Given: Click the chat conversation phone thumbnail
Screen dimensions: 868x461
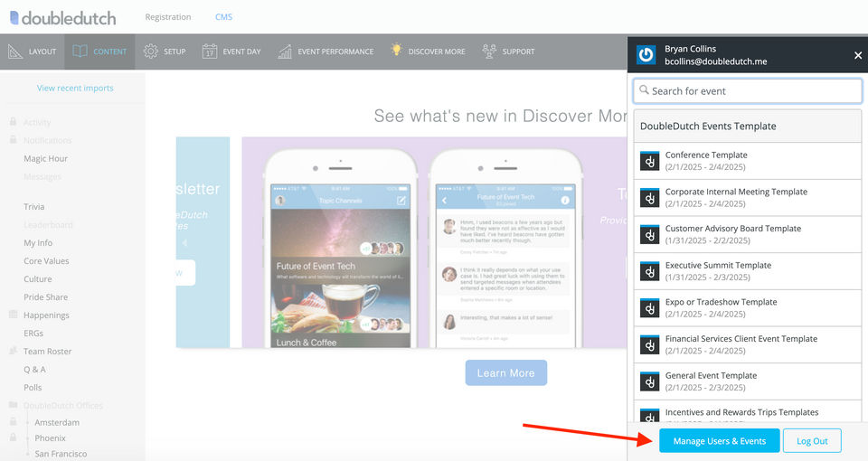Looking at the screenshot, I should tap(505, 249).
